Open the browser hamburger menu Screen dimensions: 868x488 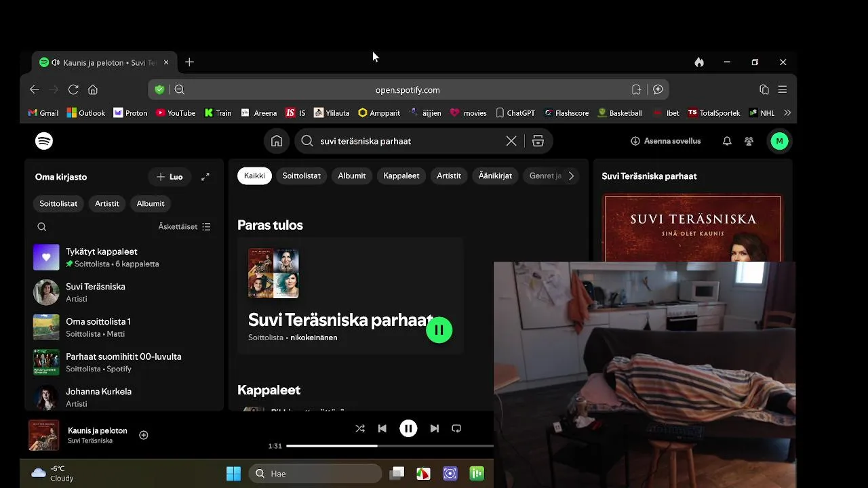[783, 89]
